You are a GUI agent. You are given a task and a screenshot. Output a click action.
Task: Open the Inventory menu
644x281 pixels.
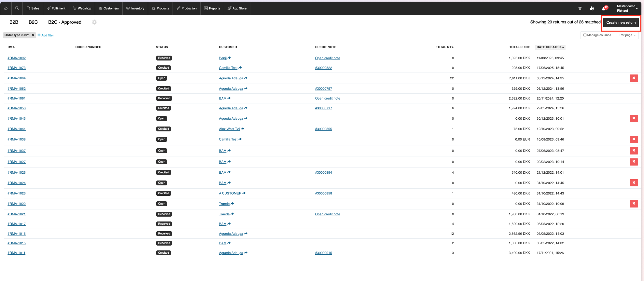pyautogui.click(x=135, y=8)
